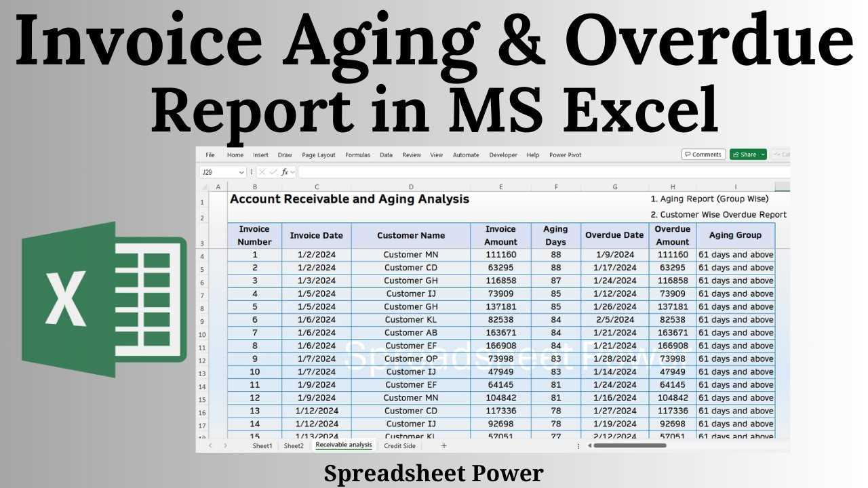Expand the Share button dropdown arrow
The height and width of the screenshot is (488, 868).
[x=763, y=155]
